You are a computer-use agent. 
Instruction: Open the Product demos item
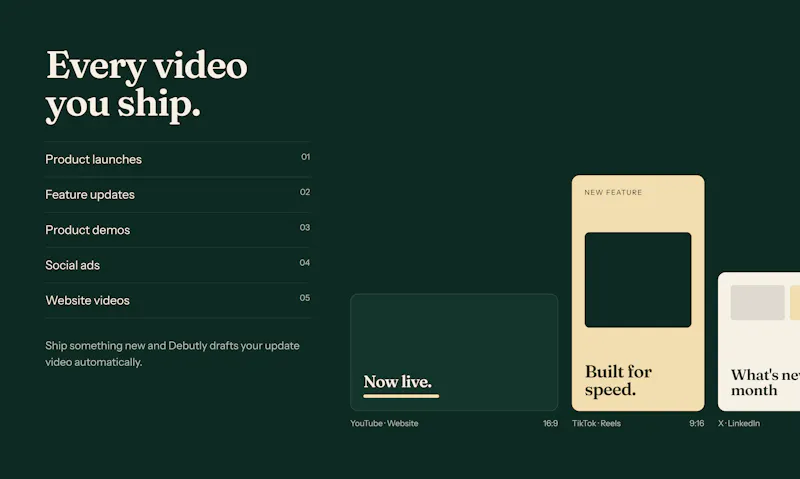click(178, 230)
